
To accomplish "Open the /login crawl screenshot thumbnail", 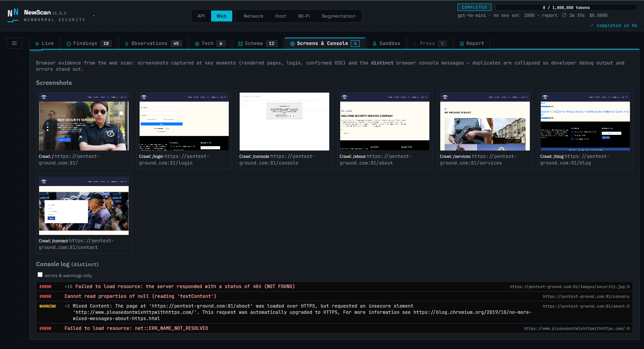I will pos(184,122).
